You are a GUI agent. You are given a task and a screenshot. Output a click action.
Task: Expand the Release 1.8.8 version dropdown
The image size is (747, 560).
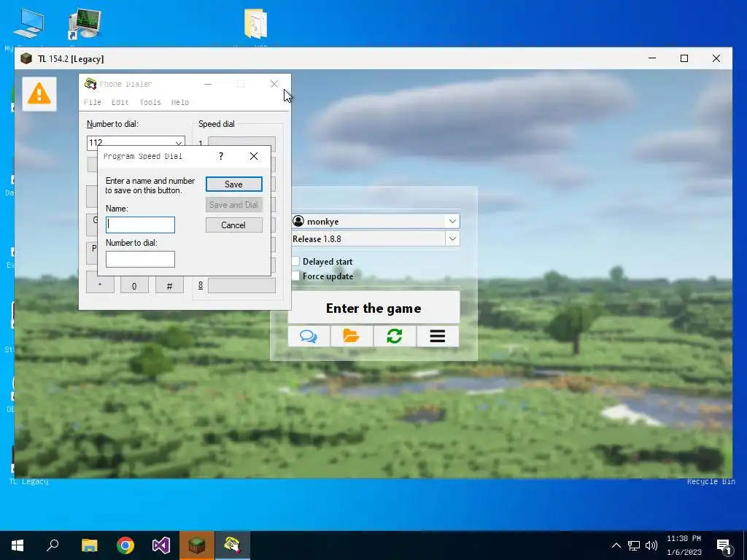(x=452, y=239)
